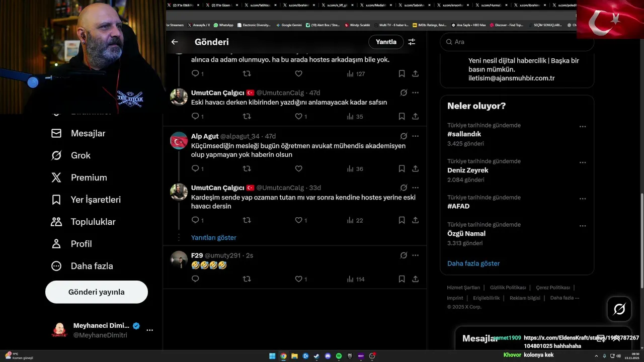Open Grok icon on F29 post
Viewport: 644px width, 362px height.
404,255
